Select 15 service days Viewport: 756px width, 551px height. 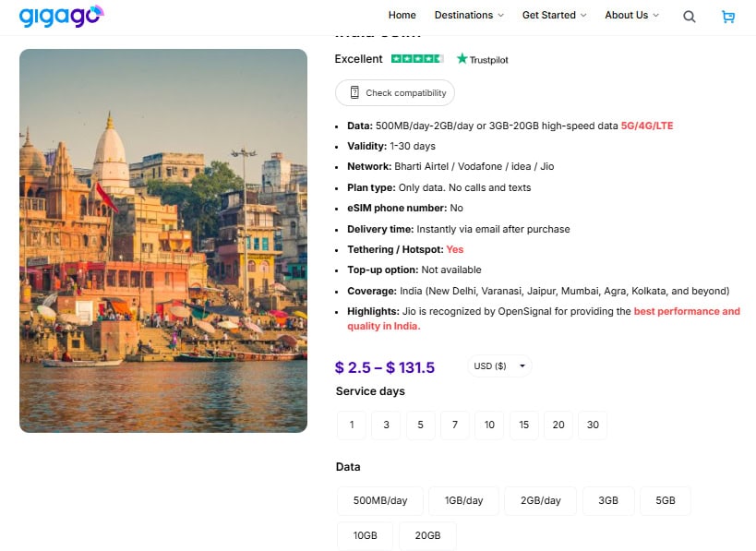523,425
